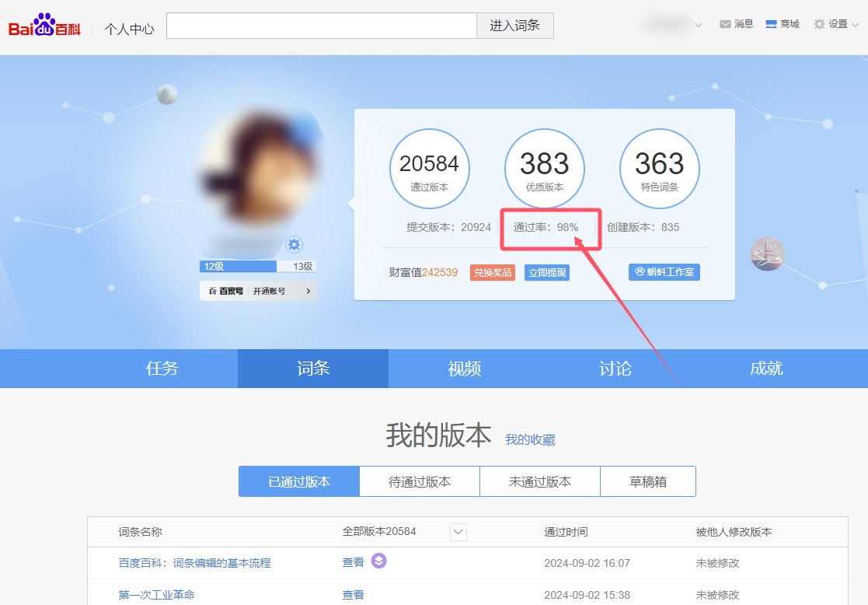Click the 通过率：98% text
The height and width of the screenshot is (605, 868).
click(546, 227)
